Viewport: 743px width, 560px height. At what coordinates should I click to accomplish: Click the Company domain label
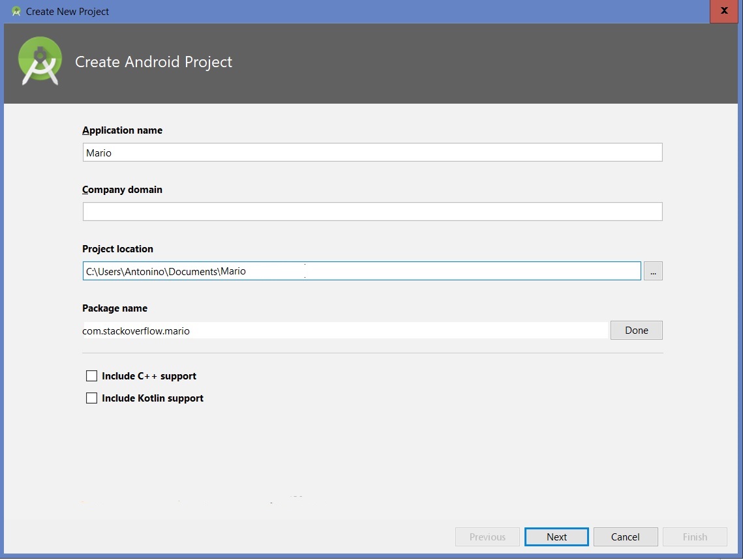click(123, 190)
